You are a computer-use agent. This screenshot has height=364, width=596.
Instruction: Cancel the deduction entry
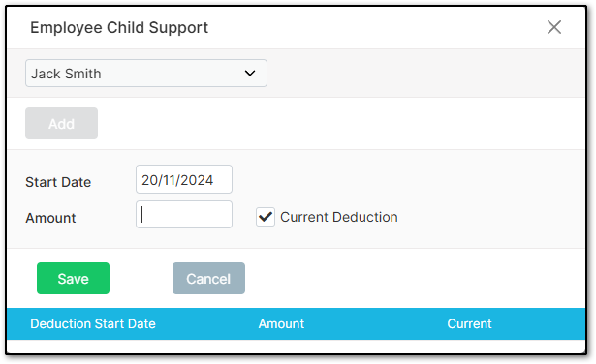tap(208, 278)
